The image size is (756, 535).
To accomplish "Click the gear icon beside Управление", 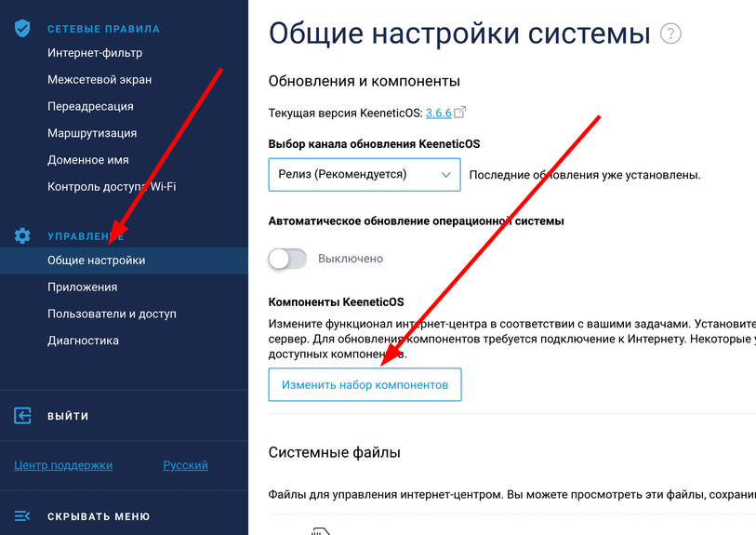I will point(23,236).
